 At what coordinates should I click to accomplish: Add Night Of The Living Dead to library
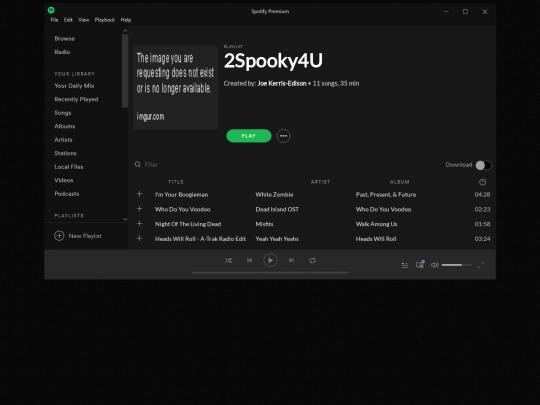click(x=139, y=224)
